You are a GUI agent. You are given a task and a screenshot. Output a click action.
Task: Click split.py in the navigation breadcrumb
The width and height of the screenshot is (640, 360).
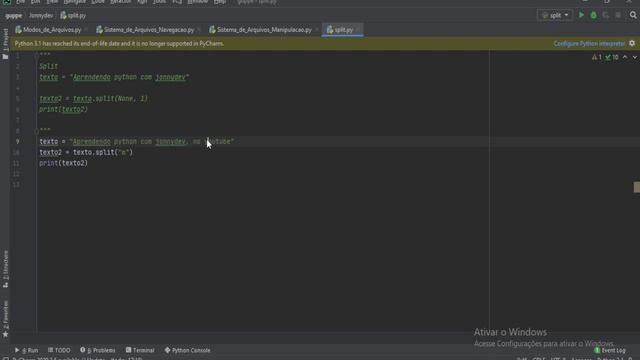click(73, 16)
